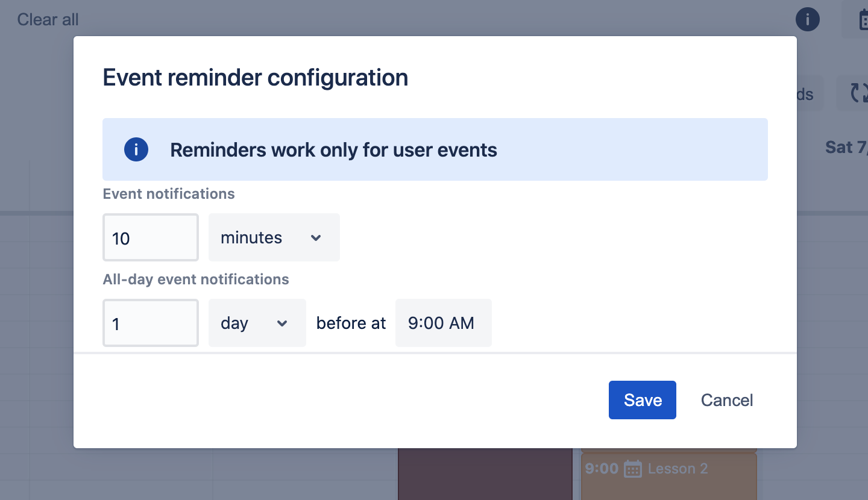Click the All-day event notifications label
Viewport: 868px width, 500px height.
tap(196, 280)
